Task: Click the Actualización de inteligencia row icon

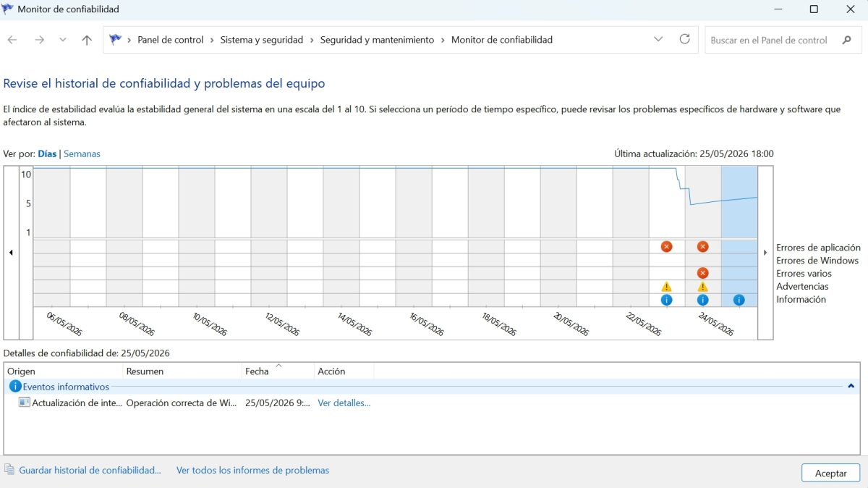Action: (25, 403)
